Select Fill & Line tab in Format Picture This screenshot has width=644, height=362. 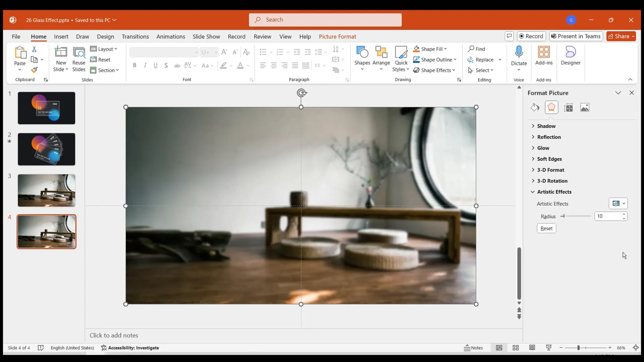point(535,107)
